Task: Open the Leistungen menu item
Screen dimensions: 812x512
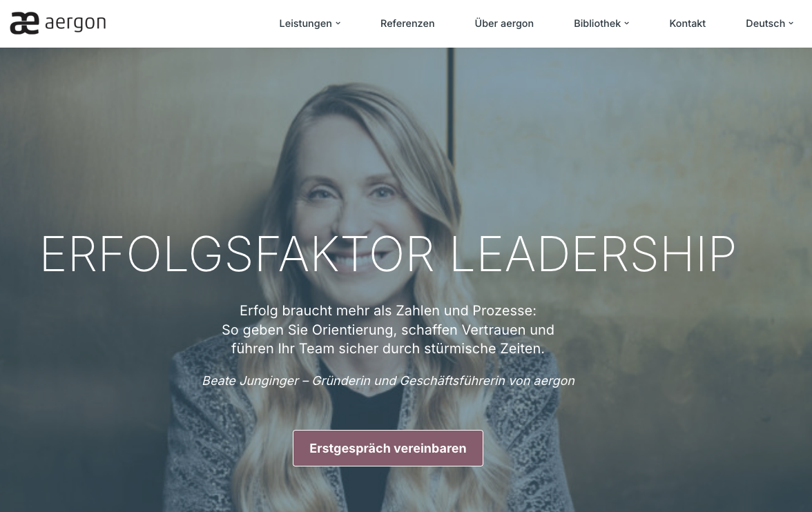Action: click(x=305, y=23)
